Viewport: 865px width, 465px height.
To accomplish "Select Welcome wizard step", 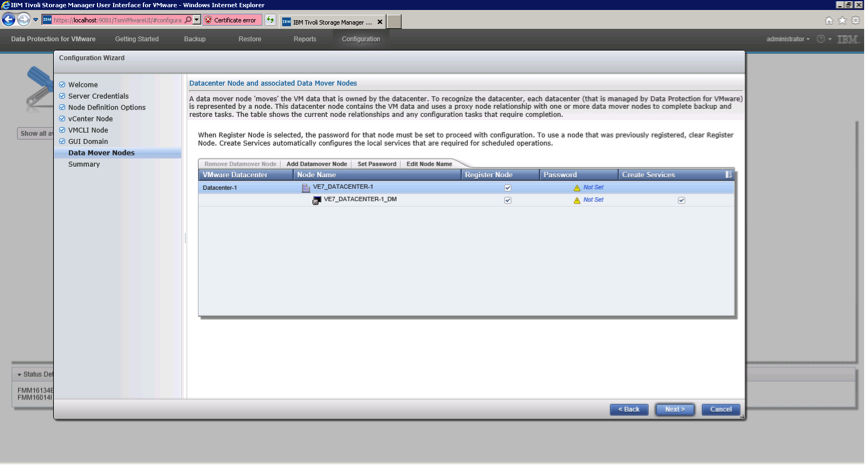I will pos(83,85).
